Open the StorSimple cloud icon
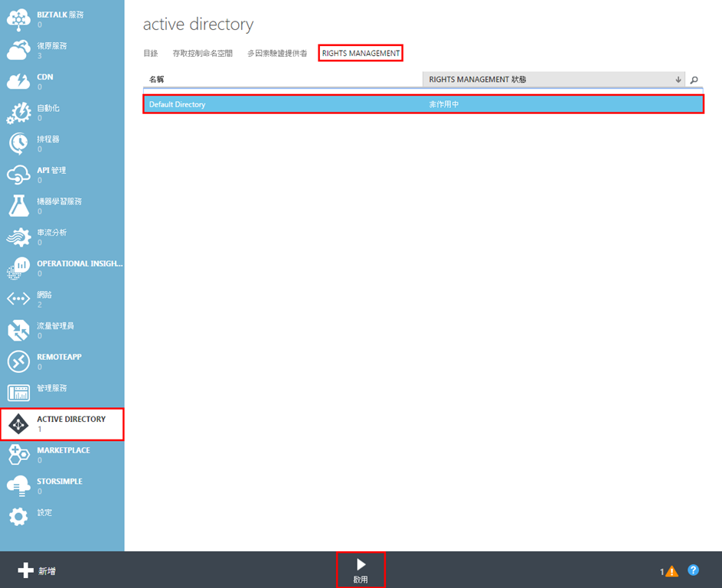Screen dimensions: 722x588 pyautogui.click(x=18, y=485)
